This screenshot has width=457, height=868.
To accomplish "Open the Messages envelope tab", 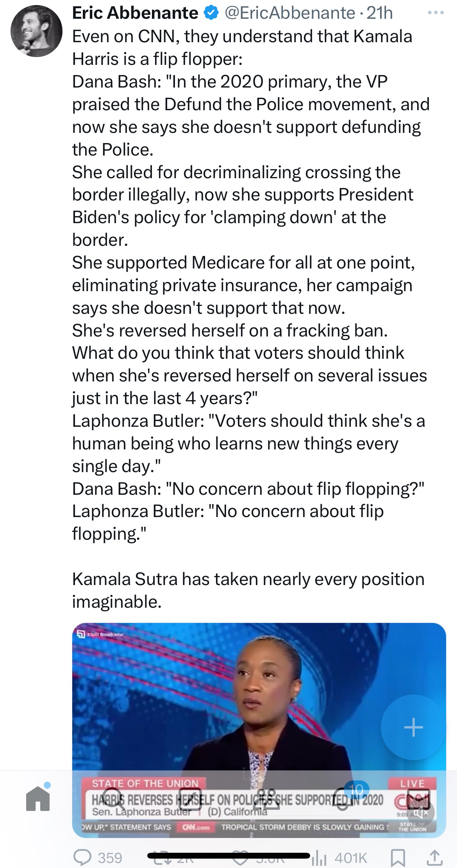I will click(418, 798).
